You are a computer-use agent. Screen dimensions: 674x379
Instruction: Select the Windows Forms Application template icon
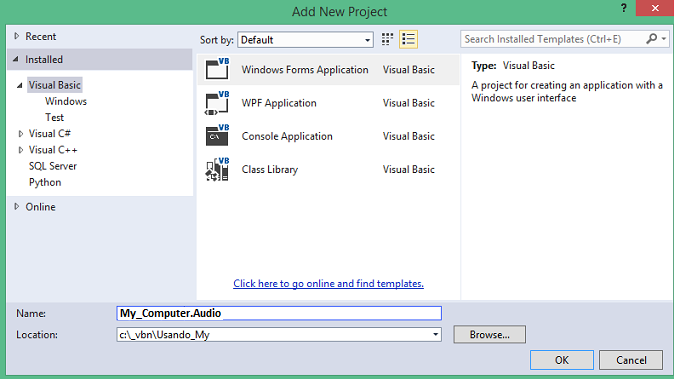coord(217,69)
